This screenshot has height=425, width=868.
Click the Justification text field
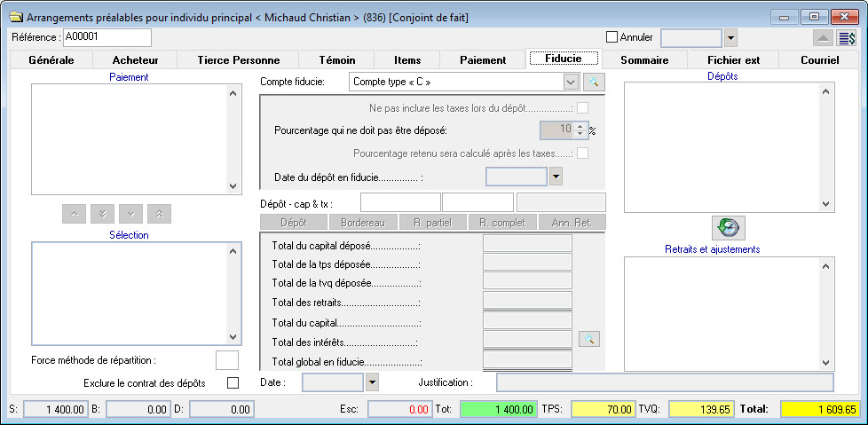pos(664,382)
